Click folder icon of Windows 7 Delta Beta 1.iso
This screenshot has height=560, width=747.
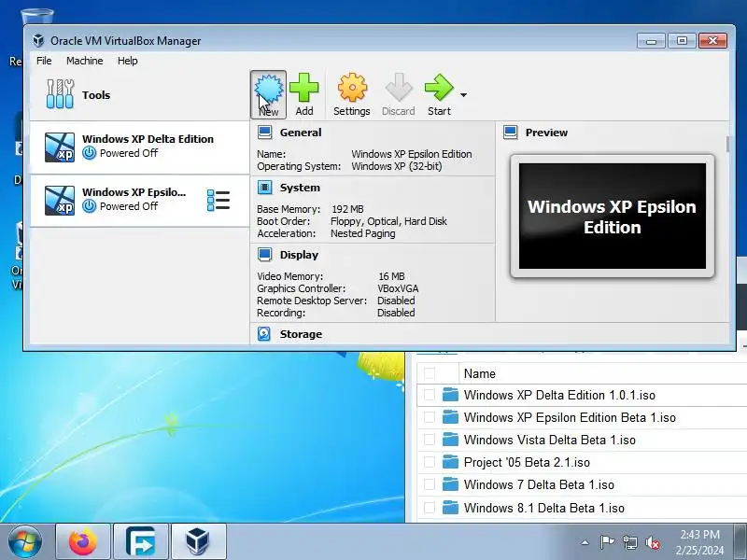pos(450,484)
